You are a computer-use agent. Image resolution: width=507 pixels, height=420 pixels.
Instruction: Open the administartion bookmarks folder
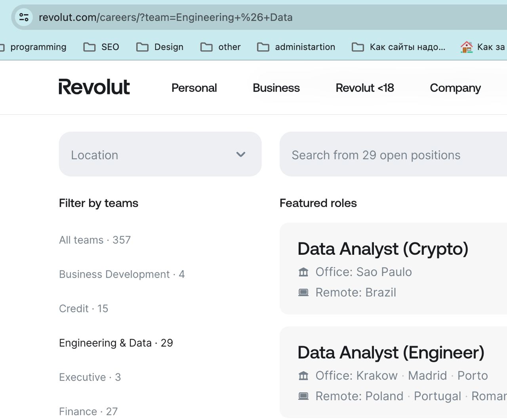pyautogui.click(x=296, y=47)
